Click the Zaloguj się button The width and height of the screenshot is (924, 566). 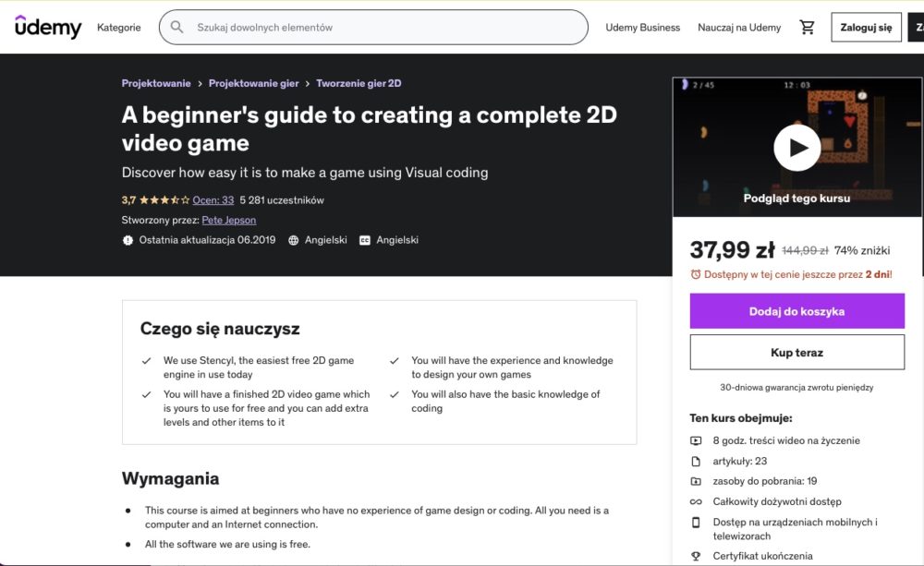[x=867, y=27]
